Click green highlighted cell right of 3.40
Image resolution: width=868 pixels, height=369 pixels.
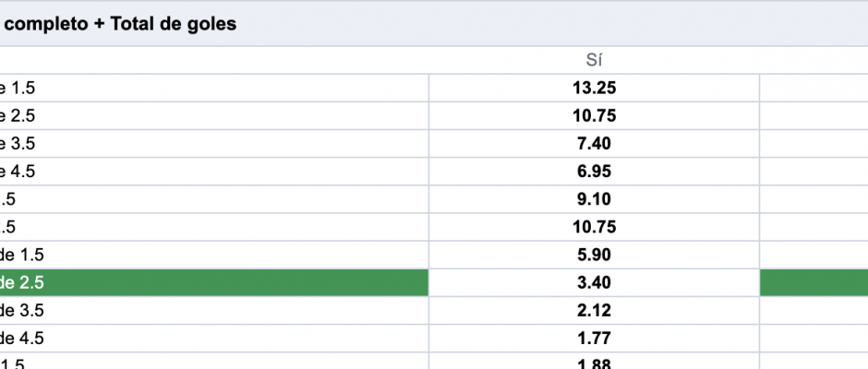tap(814, 282)
